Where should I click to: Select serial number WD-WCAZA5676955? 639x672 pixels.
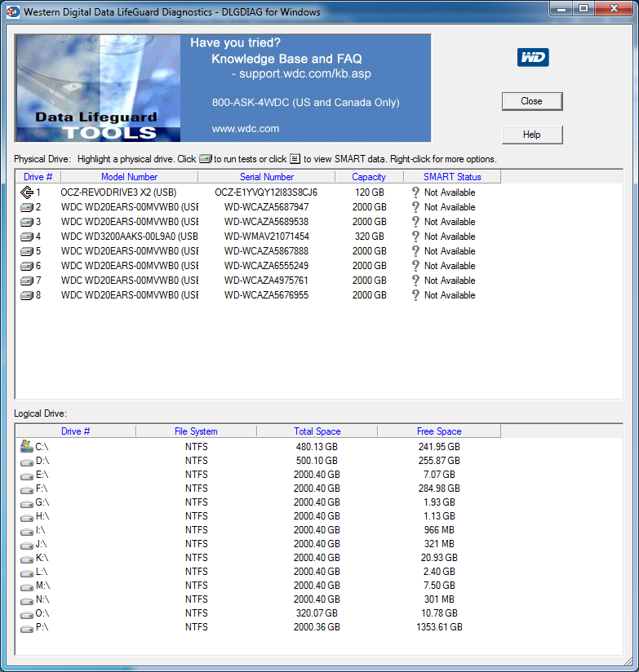[266, 295]
